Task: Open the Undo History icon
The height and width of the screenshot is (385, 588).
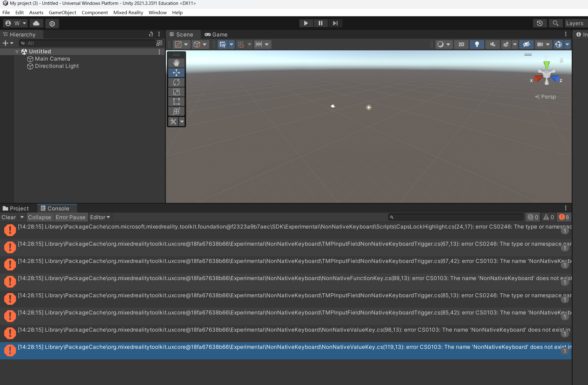Action: coord(540,23)
